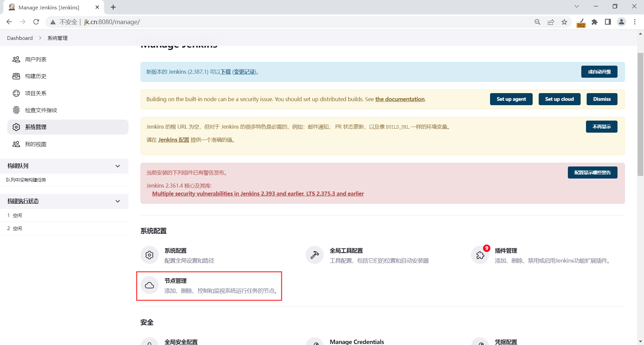Screen dimensions: 644x345
Task: Follow the Jenkins 配置 link
Action: pyautogui.click(x=174, y=140)
